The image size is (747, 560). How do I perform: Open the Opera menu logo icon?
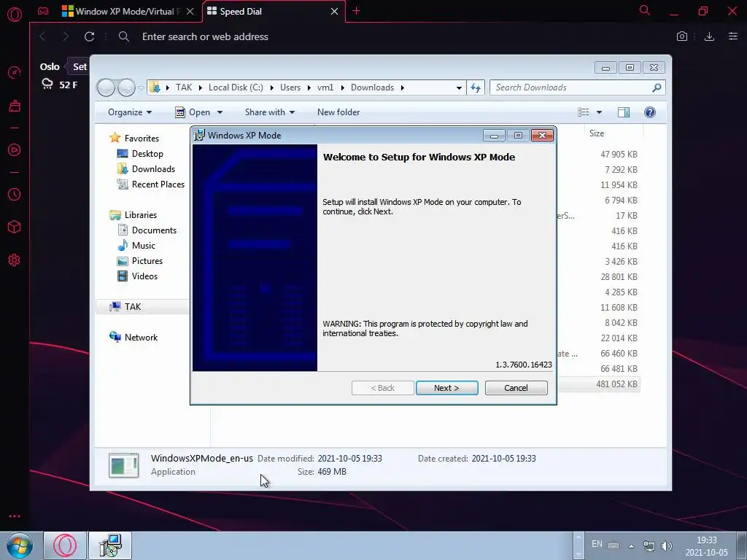(15, 15)
